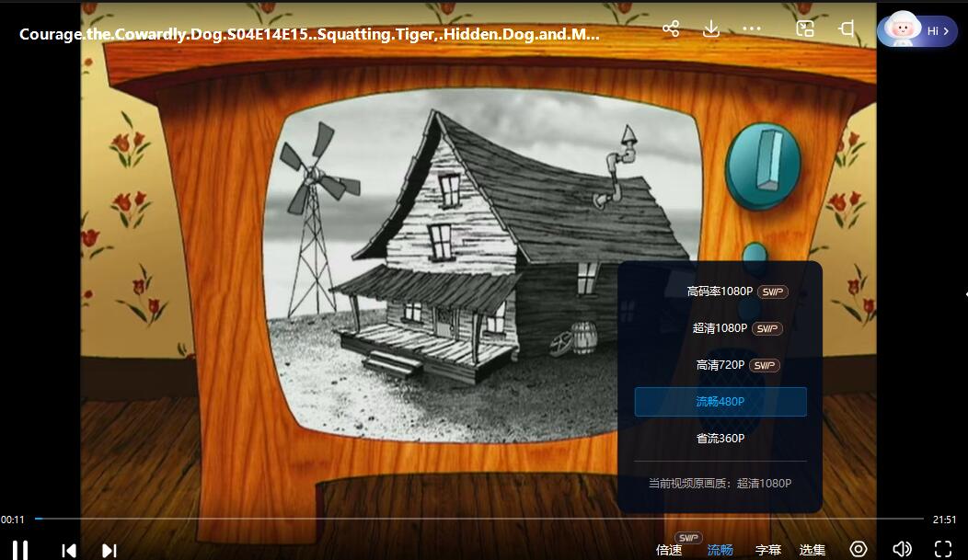
Task: Expand the collapsed right side panel arrow
Action: tap(965, 295)
